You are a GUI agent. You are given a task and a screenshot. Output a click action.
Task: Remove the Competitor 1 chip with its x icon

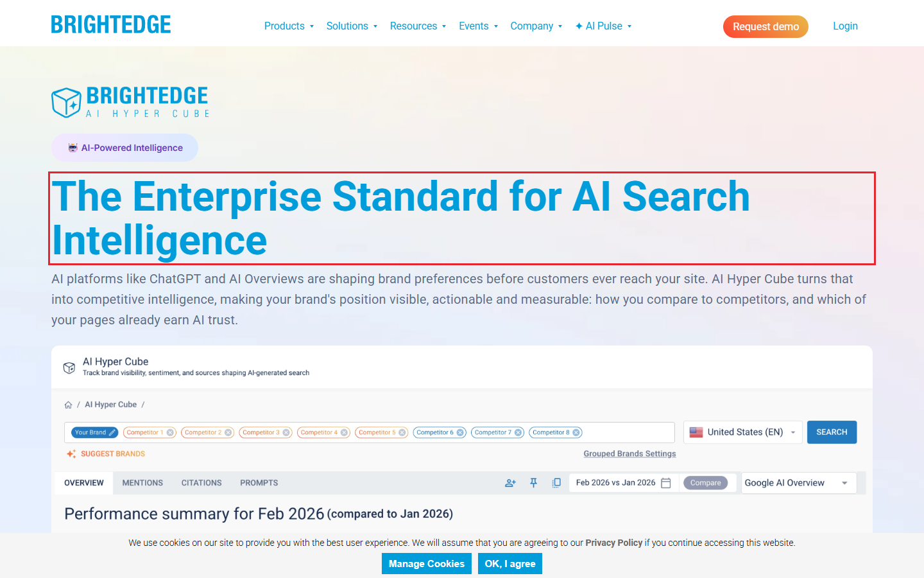(170, 433)
